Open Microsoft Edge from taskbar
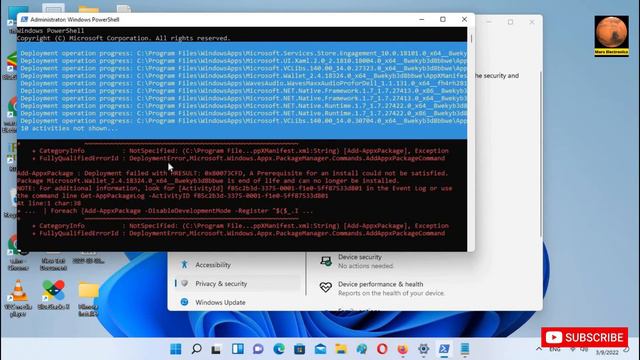Viewport: 640px width, 360px height. [279, 349]
